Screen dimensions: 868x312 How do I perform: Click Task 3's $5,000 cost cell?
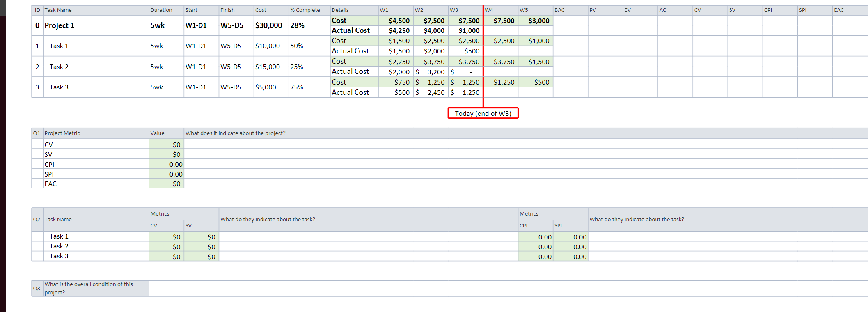tap(271, 87)
